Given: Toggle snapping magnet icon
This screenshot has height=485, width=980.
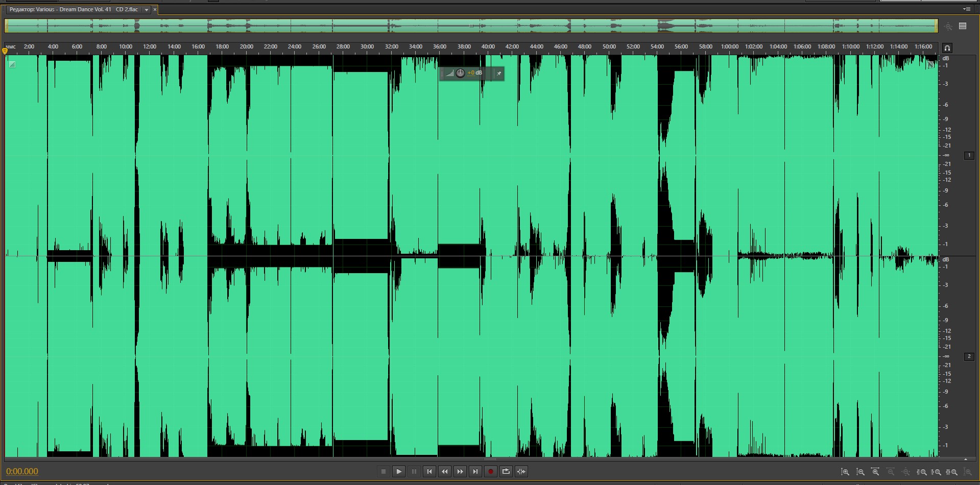Looking at the screenshot, I should click(x=947, y=48).
